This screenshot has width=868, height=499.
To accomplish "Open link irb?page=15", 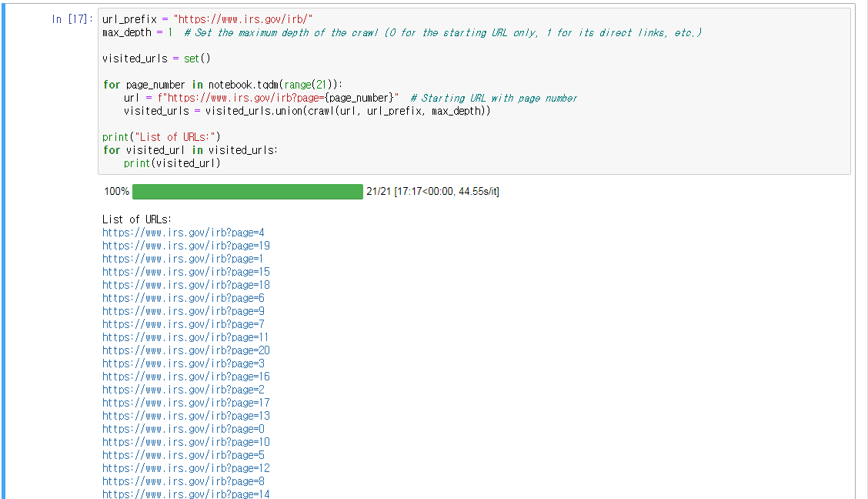I will pyautogui.click(x=186, y=272).
